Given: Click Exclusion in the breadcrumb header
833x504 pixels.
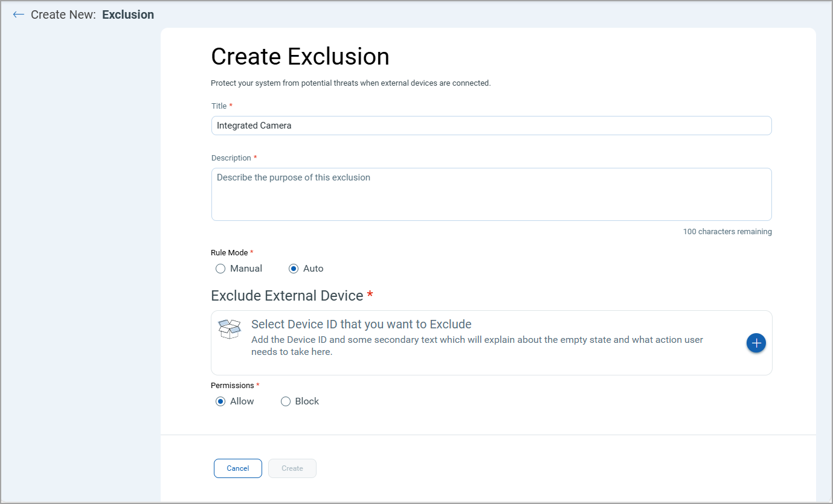Looking at the screenshot, I should [127, 14].
